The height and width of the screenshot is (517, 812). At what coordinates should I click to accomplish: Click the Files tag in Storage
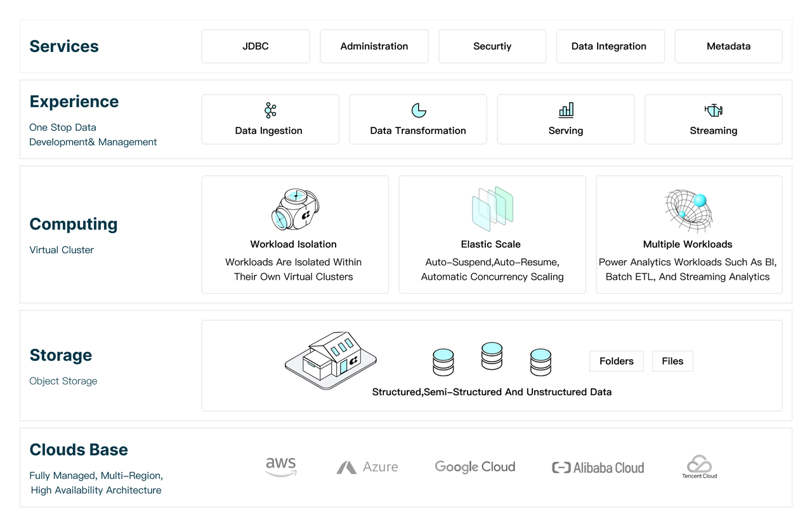coord(672,361)
